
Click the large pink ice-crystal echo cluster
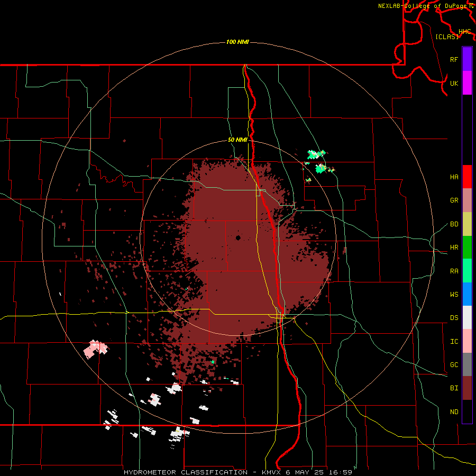click(96, 349)
